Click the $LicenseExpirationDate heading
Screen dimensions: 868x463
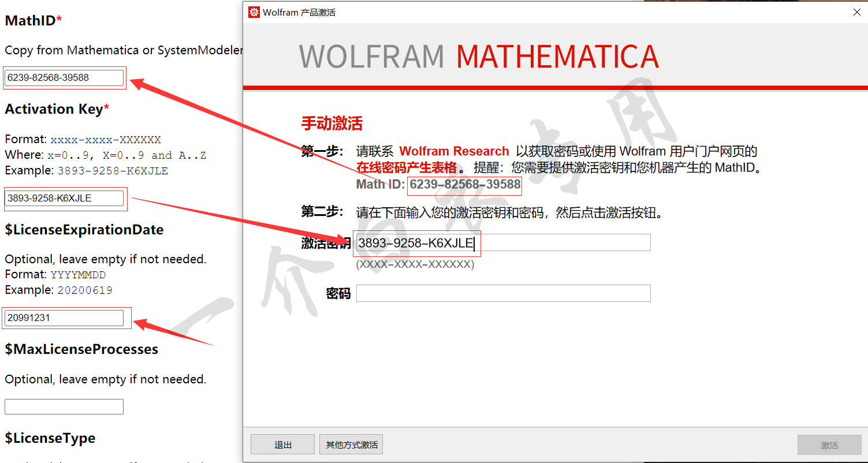tap(84, 230)
